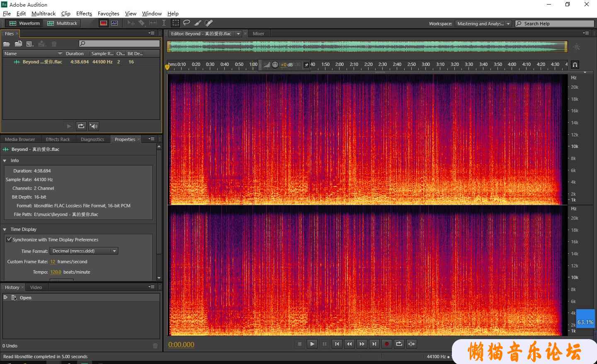Click the Custom Frame Rate value 12
This screenshot has width=597, height=364.
53,262
